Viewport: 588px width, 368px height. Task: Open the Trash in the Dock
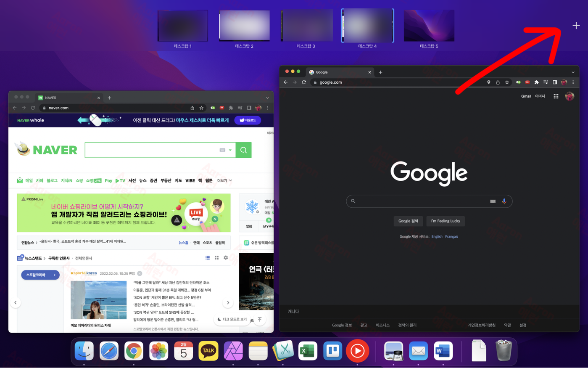pos(504,350)
